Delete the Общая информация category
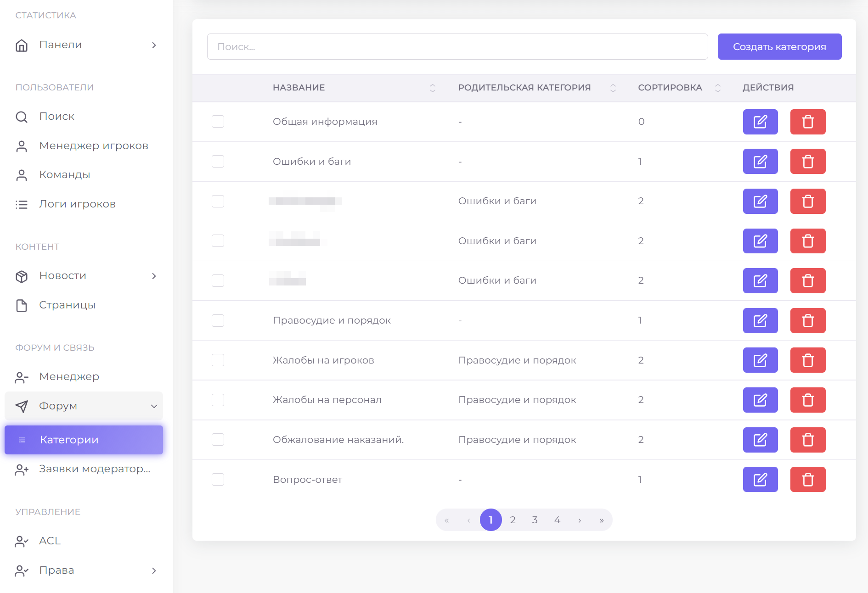The height and width of the screenshot is (593, 868). 808,122
